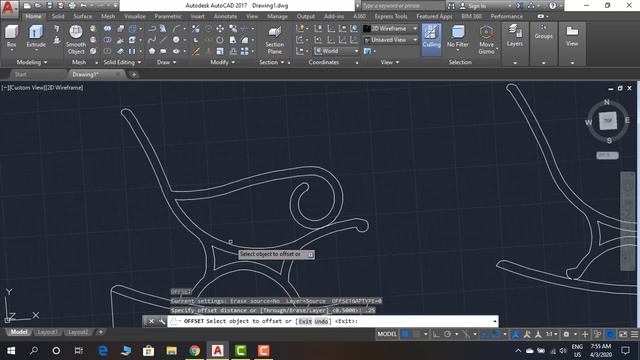Click the Microsoft Edge taskbar icon
This screenshot has height=360, width=640.
[103, 351]
